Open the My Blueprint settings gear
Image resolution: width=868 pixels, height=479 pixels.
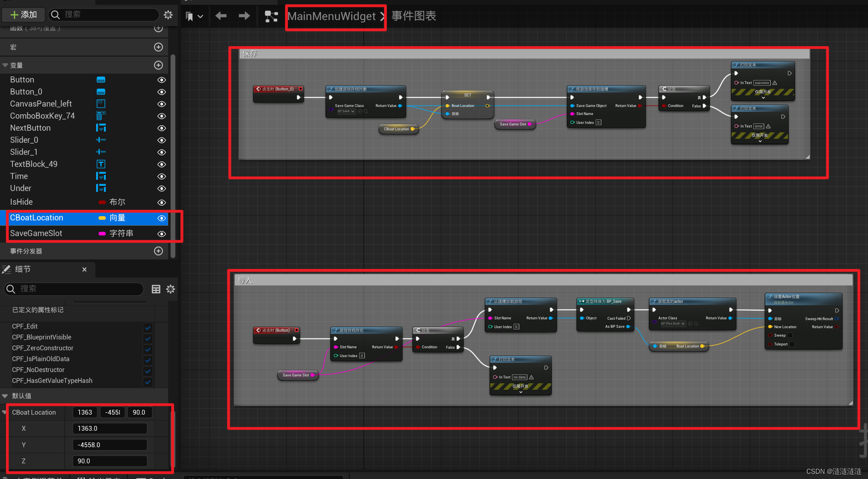click(x=168, y=15)
